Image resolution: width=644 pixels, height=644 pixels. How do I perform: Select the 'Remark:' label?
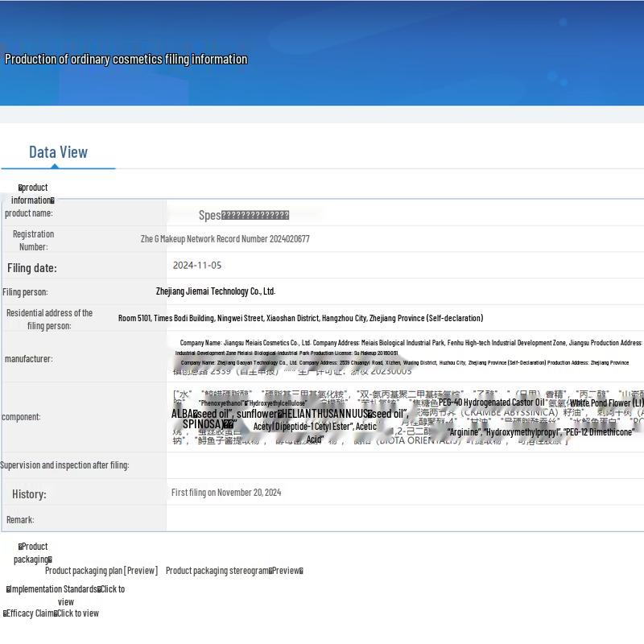(x=20, y=519)
